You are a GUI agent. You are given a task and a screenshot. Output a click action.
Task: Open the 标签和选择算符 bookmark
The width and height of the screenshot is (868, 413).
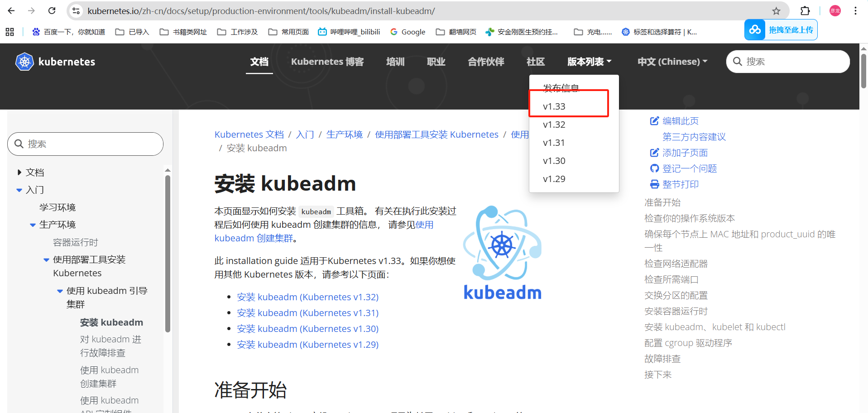(660, 32)
